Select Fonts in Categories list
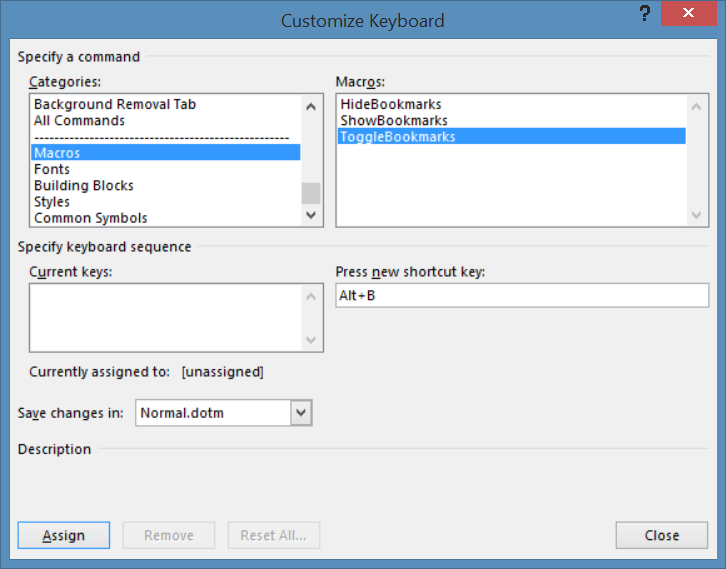726x569 pixels. click(52, 169)
